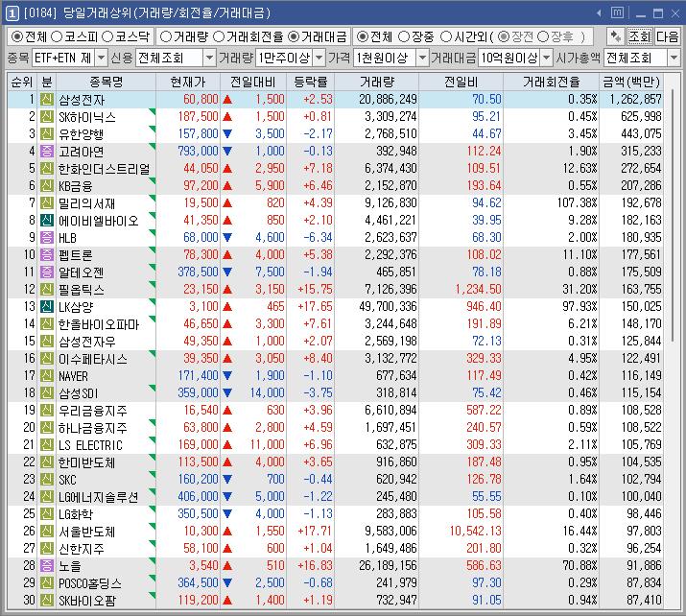
Task: Click the settings tool icon beside 조회
Action: (x=616, y=36)
